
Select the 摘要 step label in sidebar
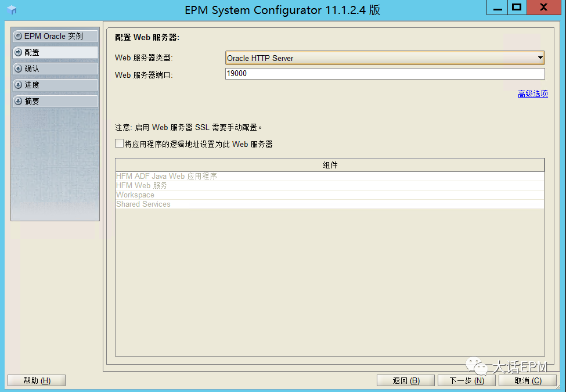click(32, 101)
